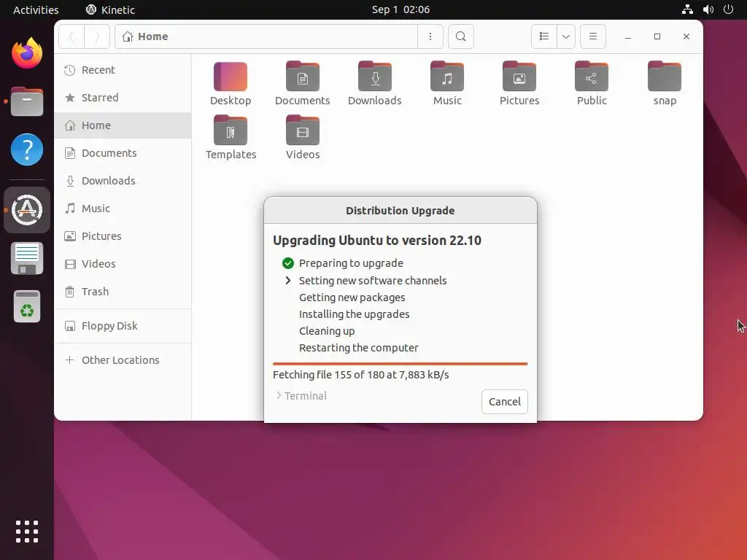Click the Fetching file 155 of 180 status
The width and height of the screenshot is (747, 560).
pos(360,375)
